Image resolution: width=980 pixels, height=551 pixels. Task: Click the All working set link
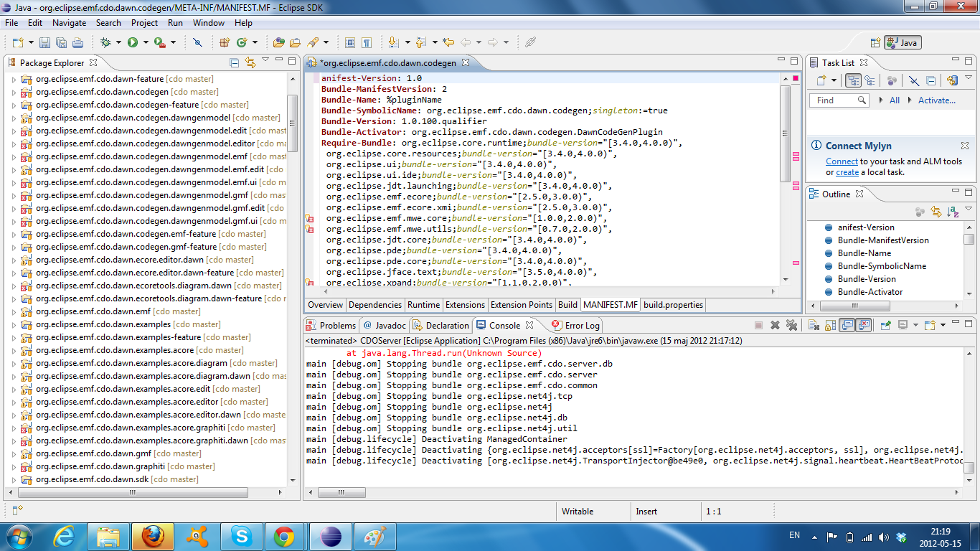895,100
